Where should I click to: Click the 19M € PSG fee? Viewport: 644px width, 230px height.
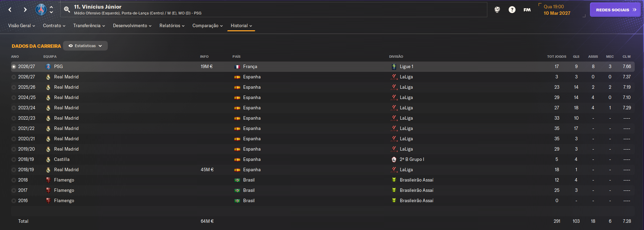coord(207,67)
